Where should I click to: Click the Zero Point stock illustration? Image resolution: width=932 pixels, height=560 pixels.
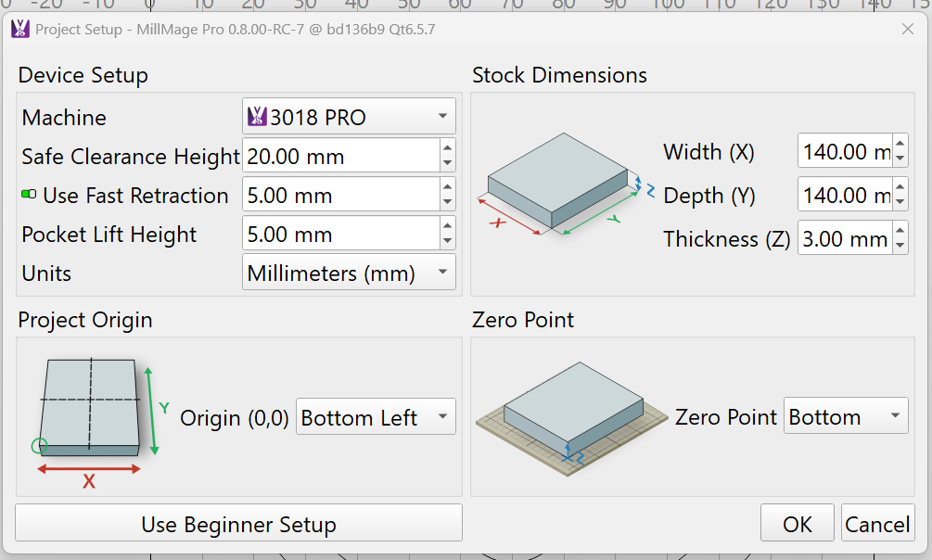point(572,418)
